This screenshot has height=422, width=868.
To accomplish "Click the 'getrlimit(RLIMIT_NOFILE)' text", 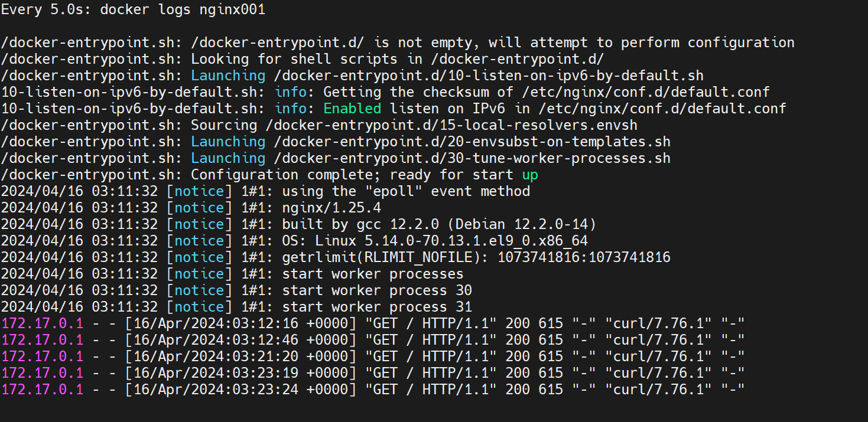I will pos(385,257).
